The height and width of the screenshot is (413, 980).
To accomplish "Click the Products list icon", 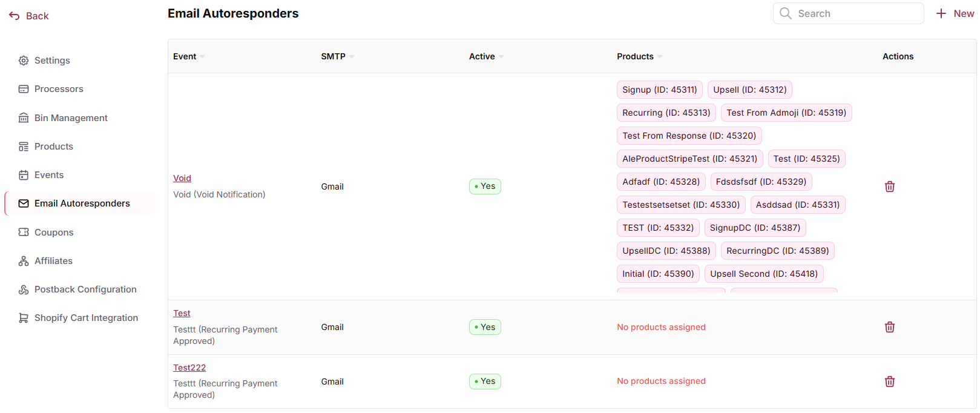I will coord(24,147).
